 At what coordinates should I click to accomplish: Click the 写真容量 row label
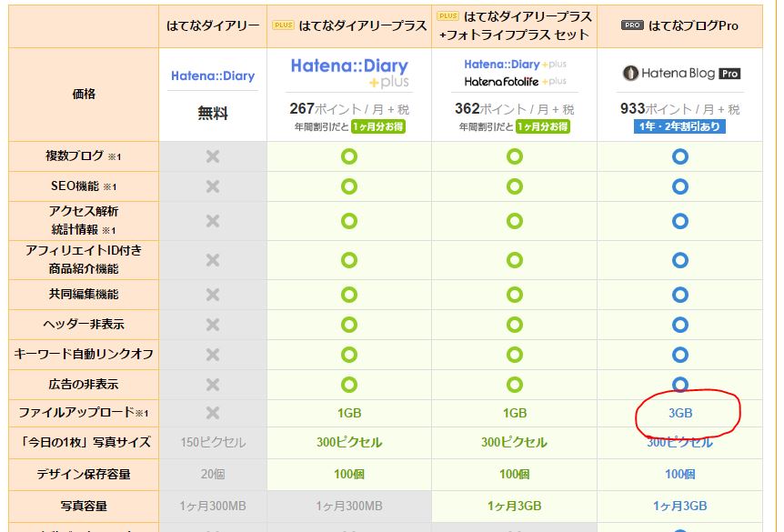84,506
